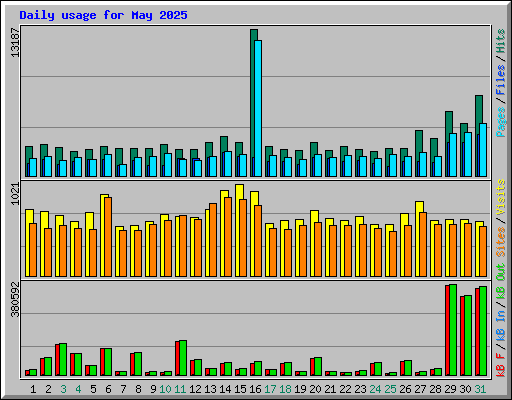Image resolution: width=512 pixels, height=400 pixels.
Task: Click day label 5 on the x-axis
Action: point(93,389)
